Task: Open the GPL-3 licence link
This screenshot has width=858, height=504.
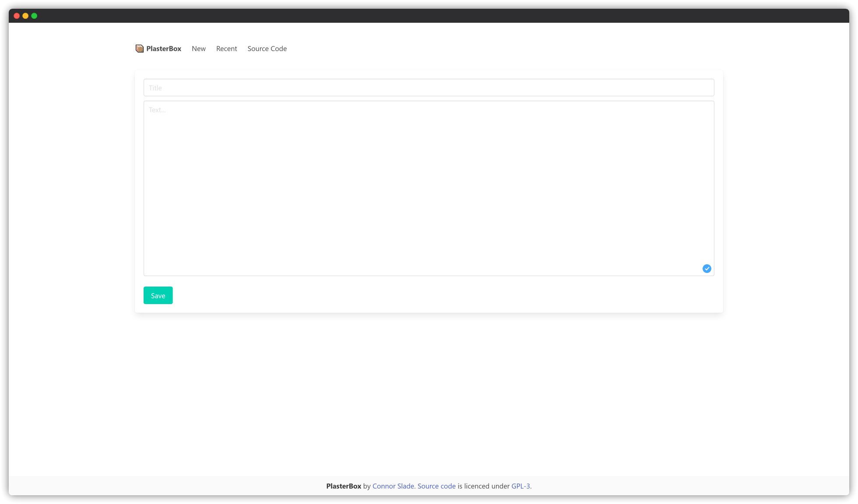Action: point(520,486)
